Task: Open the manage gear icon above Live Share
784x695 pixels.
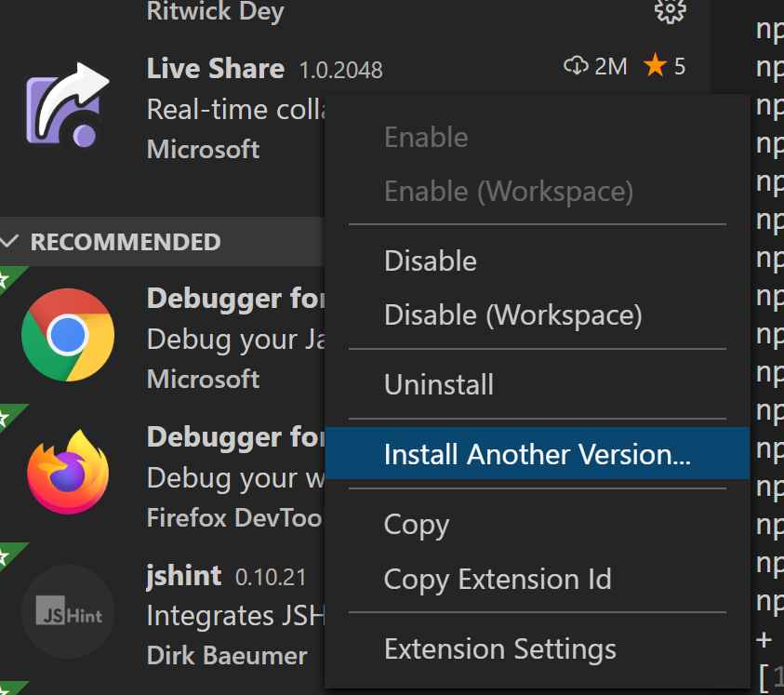Action: (670, 9)
